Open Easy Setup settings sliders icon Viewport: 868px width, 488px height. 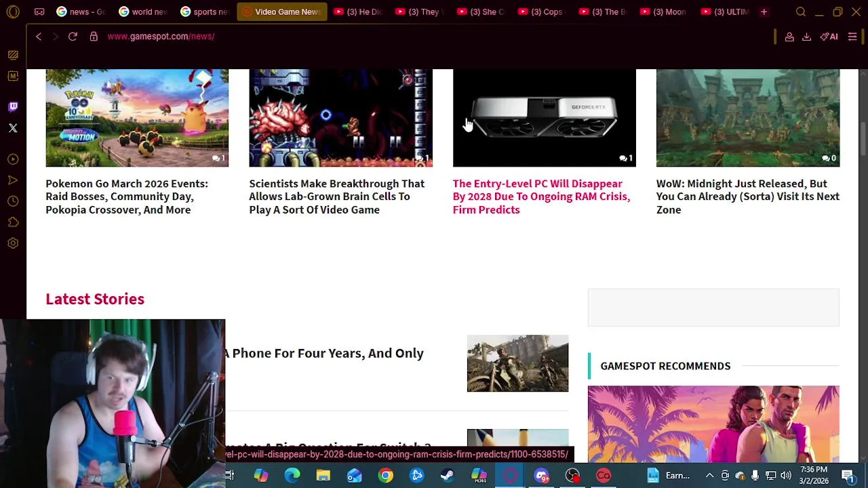pyautogui.click(x=852, y=37)
